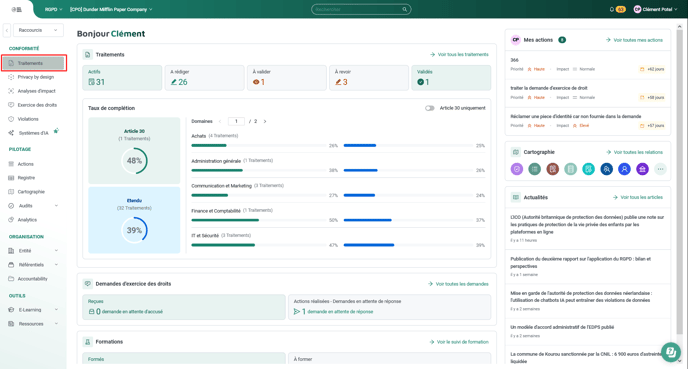Open '0 demande en attente d'accusé'

coord(184,307)
